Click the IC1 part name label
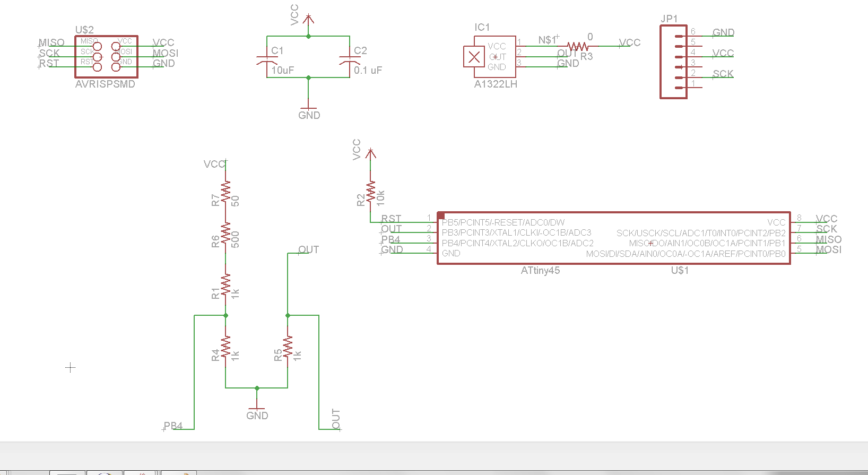This screenshot has width=868, height=475. click(482, 27)
